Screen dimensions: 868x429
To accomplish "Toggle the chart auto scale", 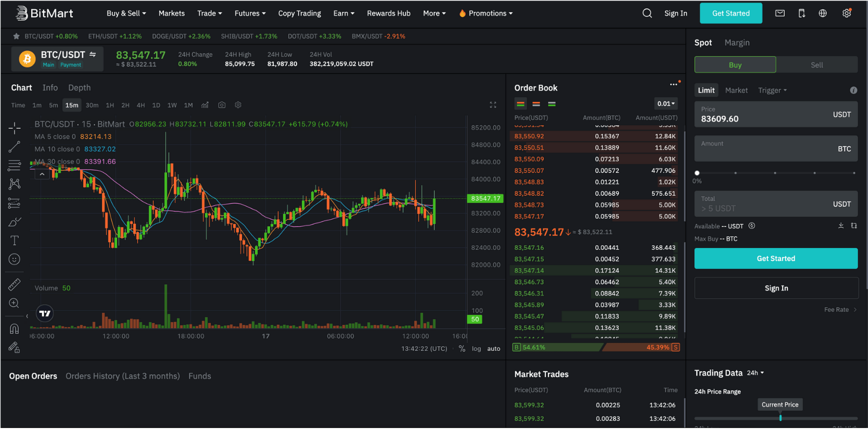I will point(493,349).
